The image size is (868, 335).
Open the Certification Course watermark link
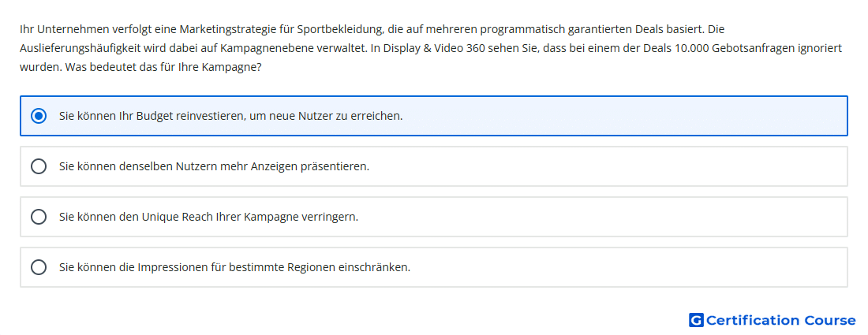(x=773, y=320)
